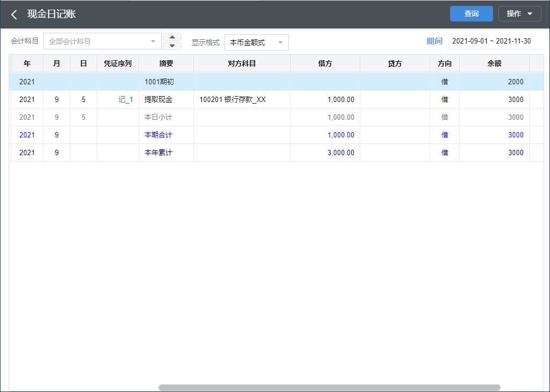
Task: Click the 摘要 column header
Action: [x=167, y=63]
